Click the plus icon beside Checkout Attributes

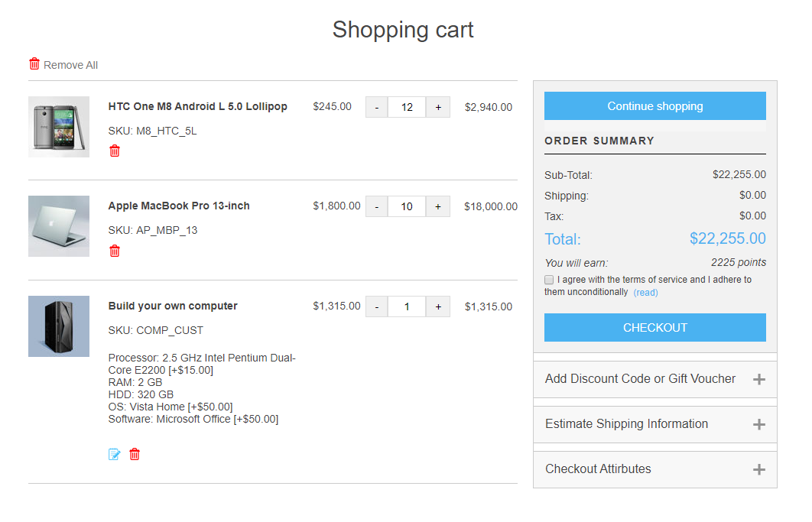pyautogui.click(x=759, y=470)
